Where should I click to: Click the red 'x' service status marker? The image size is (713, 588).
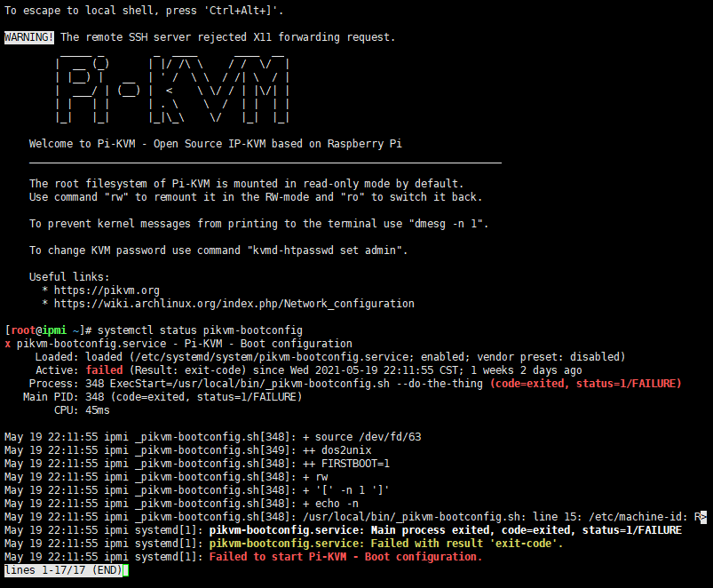point(7,343)
